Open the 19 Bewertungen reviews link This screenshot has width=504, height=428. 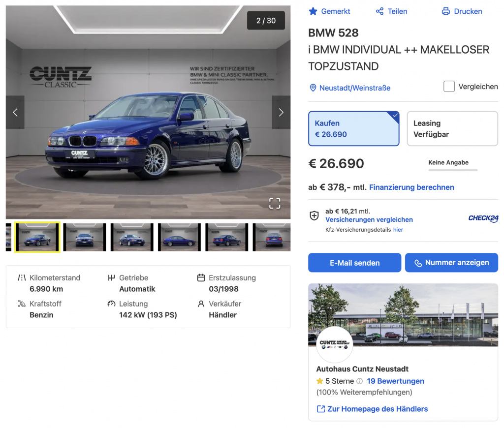point(395,381)
